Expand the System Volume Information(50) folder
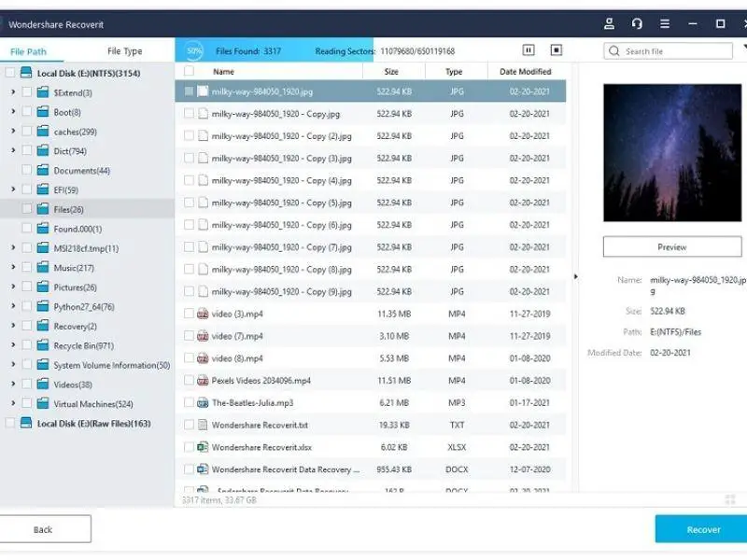Viewport: 747px width, 560px height. point(13,364)
